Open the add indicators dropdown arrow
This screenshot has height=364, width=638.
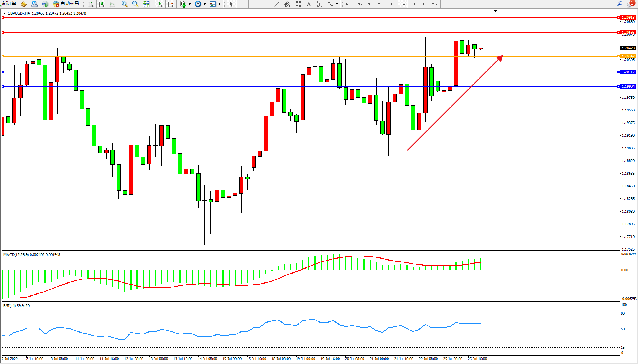[x=189, y=4]
